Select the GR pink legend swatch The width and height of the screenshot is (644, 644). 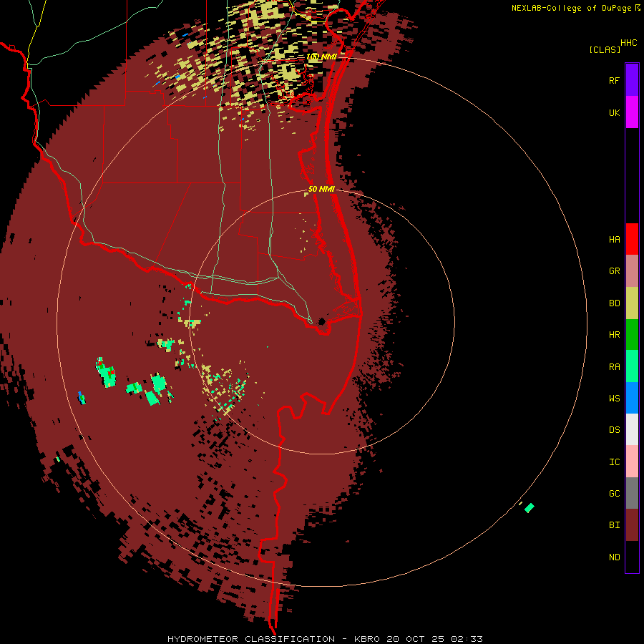pos(632,271)
